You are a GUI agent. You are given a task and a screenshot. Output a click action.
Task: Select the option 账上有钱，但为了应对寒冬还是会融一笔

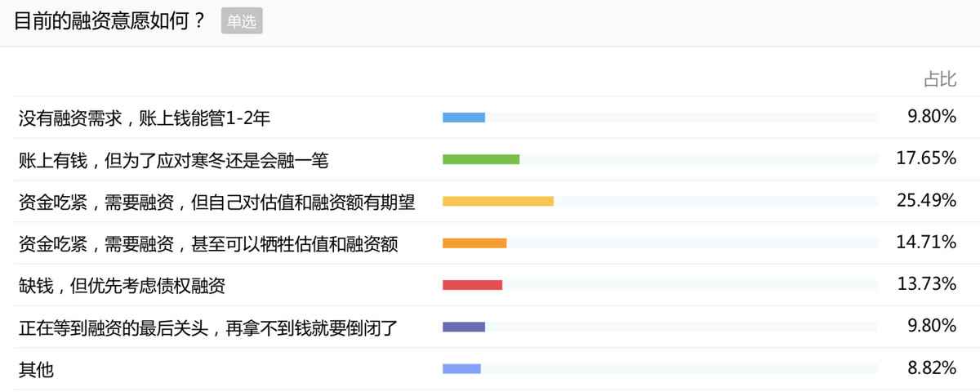tap(173, 160)
